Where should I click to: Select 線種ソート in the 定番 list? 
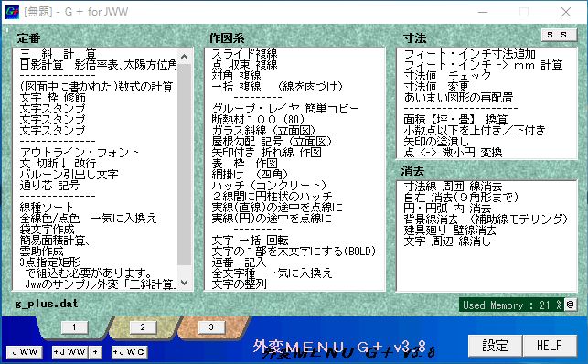pos(47,207)
